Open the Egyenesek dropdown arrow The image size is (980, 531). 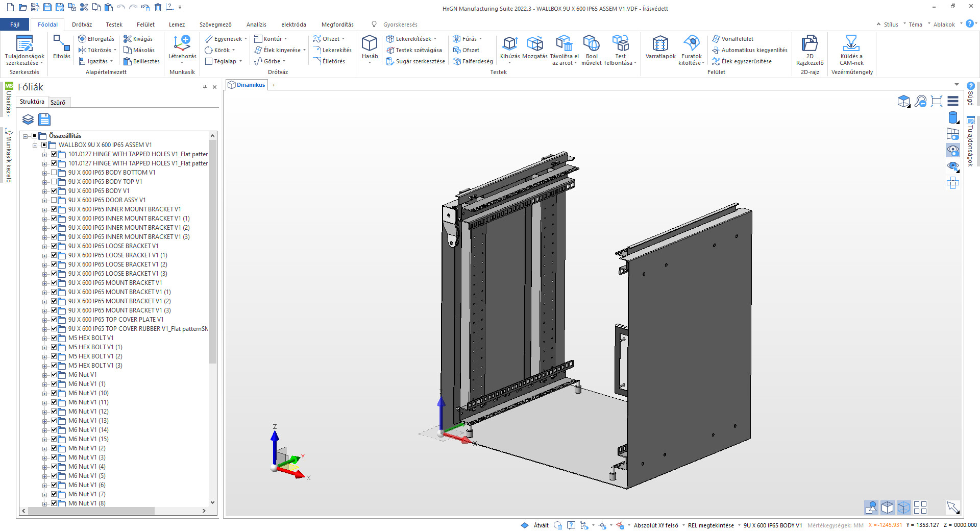246,39
